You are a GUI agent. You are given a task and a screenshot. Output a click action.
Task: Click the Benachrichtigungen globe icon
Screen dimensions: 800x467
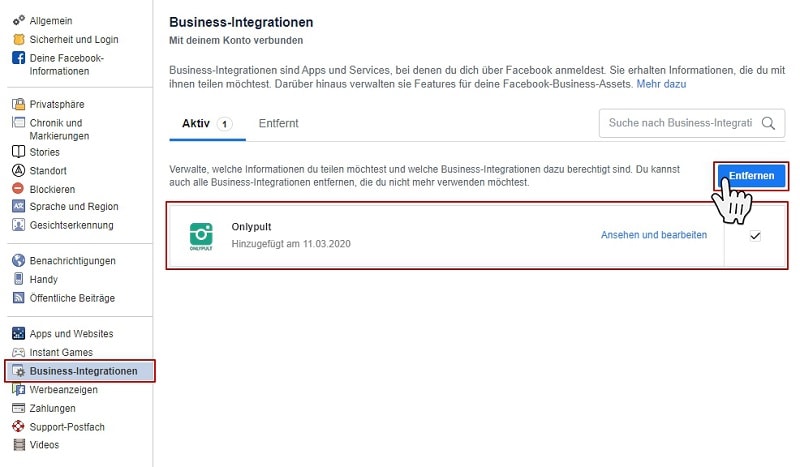point(17,261)
